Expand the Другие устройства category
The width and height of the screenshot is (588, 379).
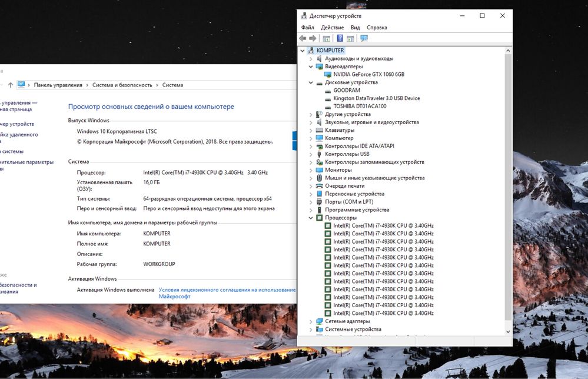click(311, 114)
